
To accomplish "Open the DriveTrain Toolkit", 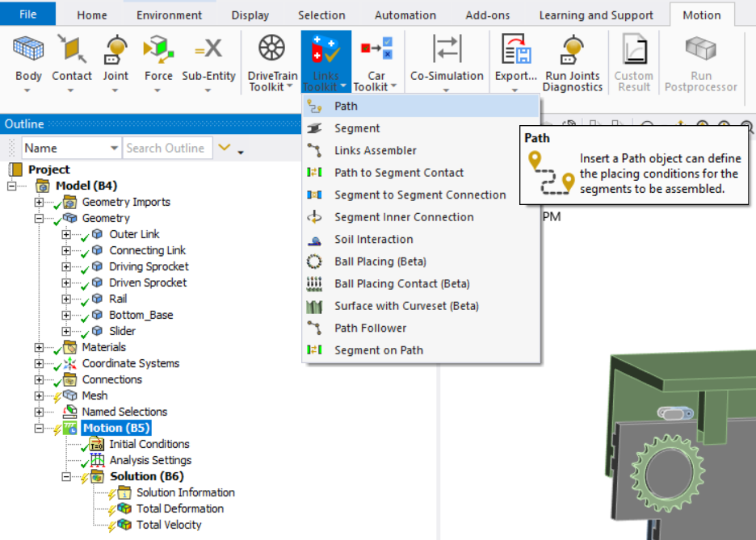I will click(271, 57).
